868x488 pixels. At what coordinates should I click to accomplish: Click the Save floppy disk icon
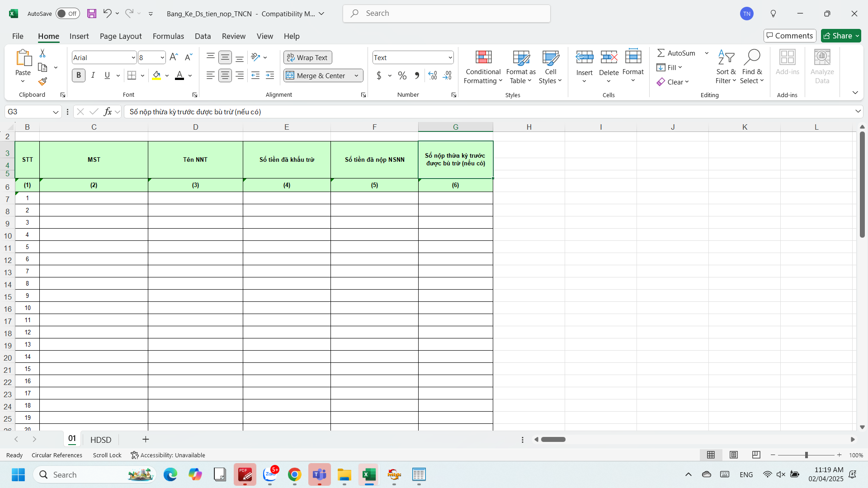92,14
